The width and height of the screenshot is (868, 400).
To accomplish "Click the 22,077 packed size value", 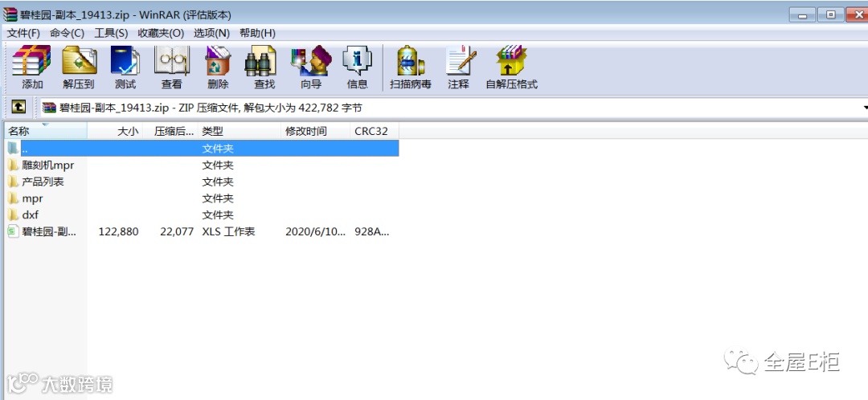I will [177, 231].
